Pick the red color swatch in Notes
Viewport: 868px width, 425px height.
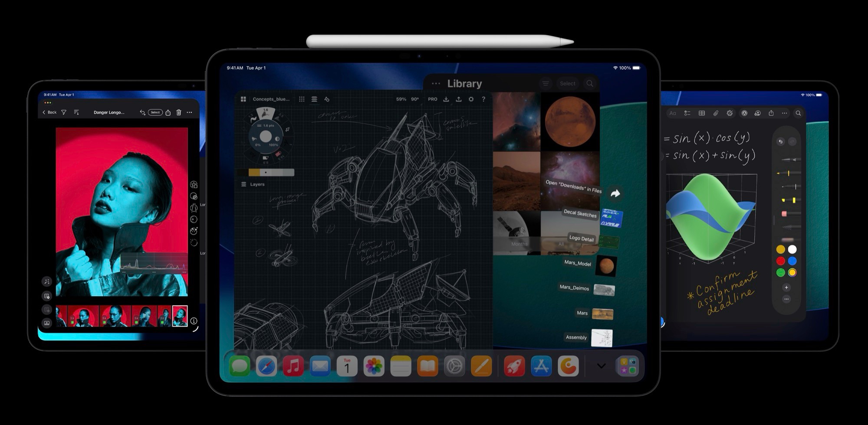(x=780, y=261)
